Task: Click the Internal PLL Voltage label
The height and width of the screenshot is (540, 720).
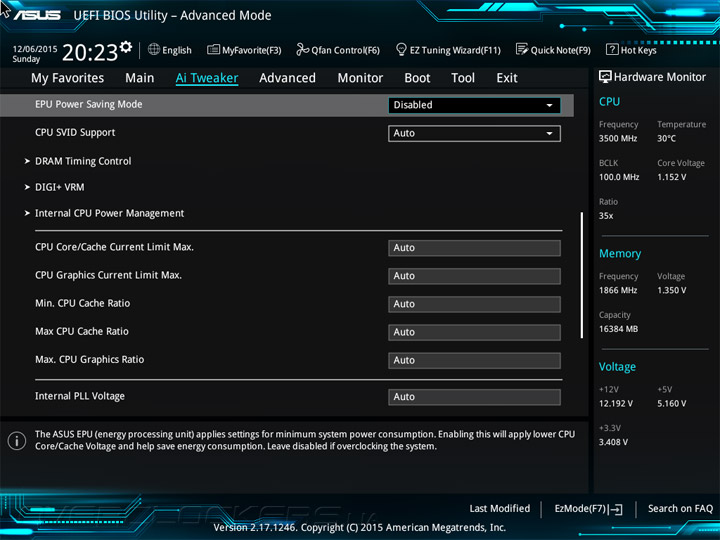Action: (x=80, y=396)
